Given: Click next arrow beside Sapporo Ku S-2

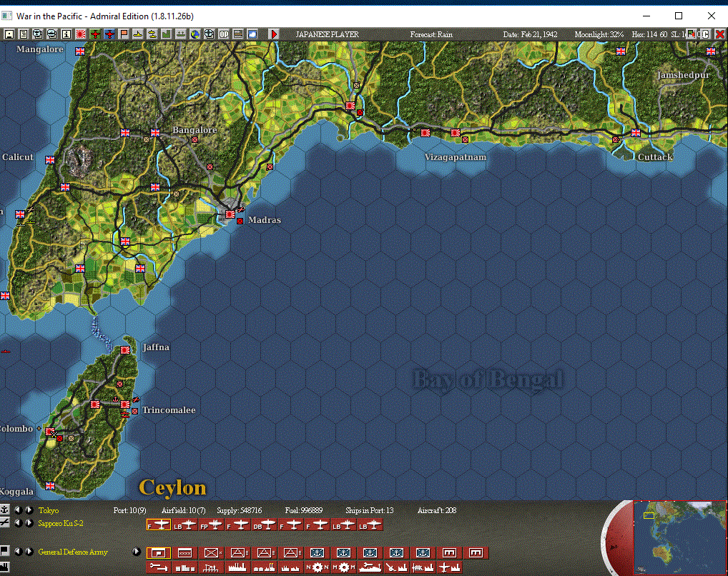Looking at the screenshot, I should click(29, 522).
